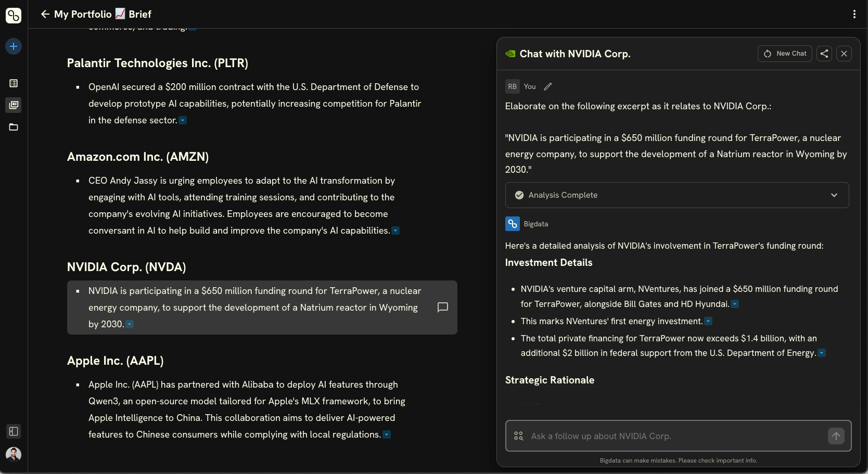868x474 pixels.
Task: Open the source citation after Apple paragraph
Action: (x=387, y=434)
